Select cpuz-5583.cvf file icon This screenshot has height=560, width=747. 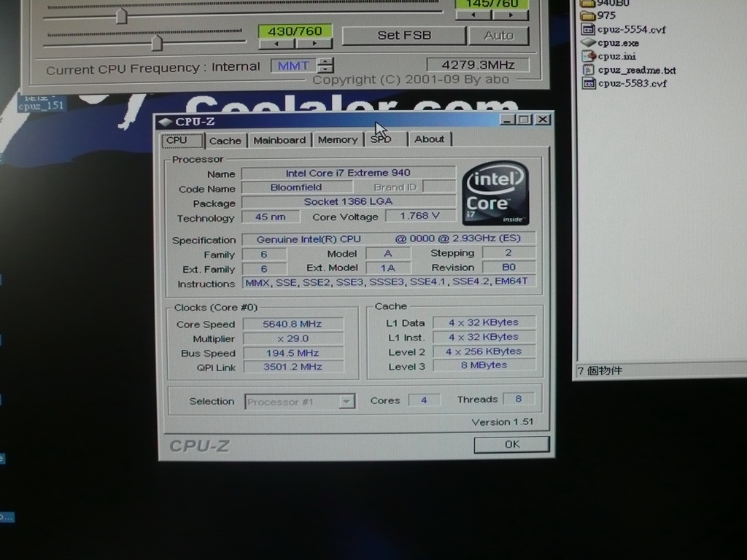coord(589,83)
